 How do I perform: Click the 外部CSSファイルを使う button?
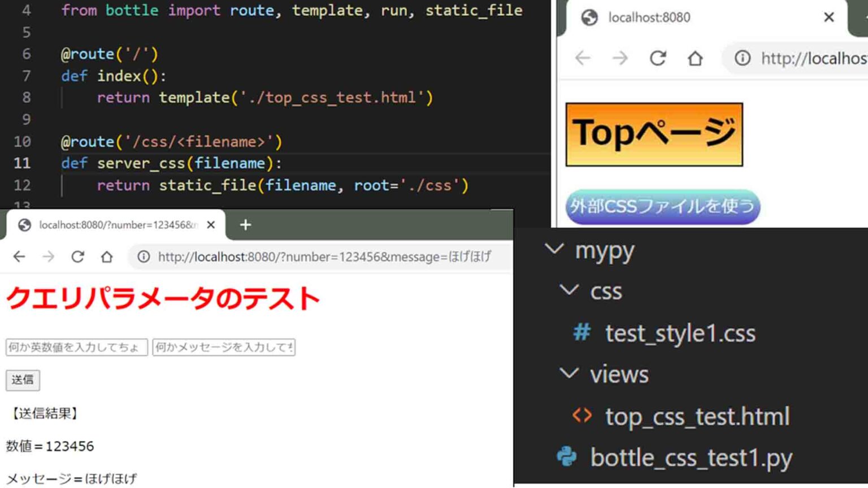coord(662,207)
